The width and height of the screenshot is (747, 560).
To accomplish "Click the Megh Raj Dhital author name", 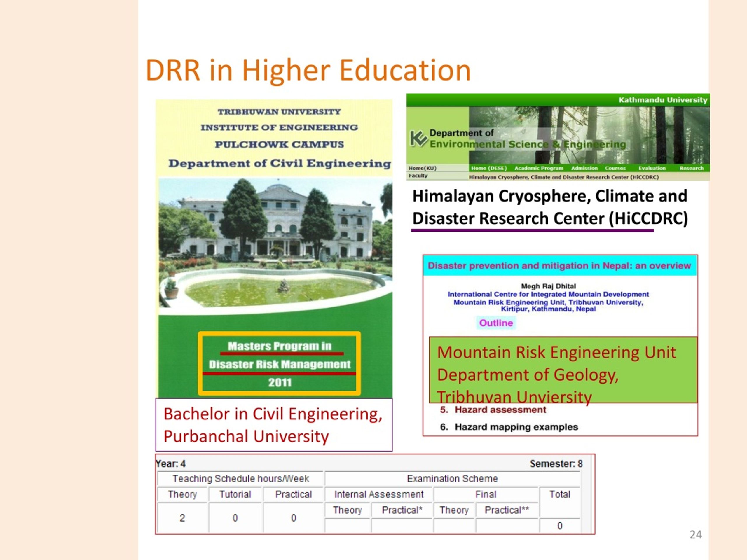I will point(548,286).
